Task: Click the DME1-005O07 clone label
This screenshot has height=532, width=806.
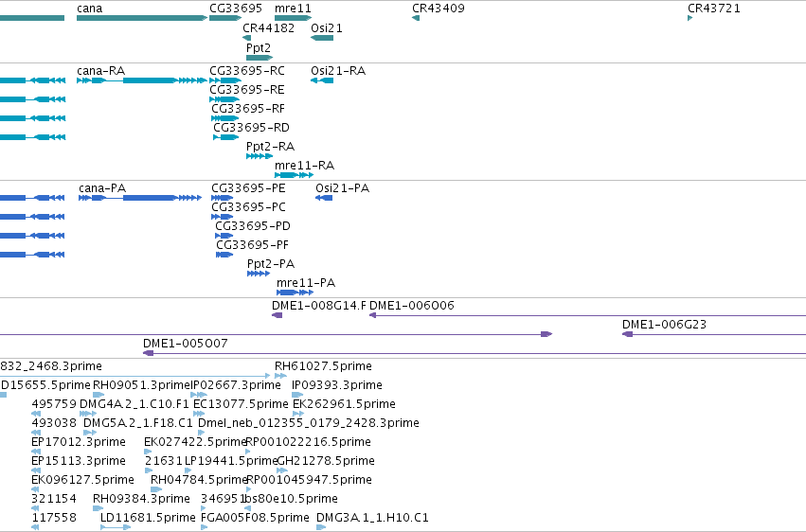Action: point(185,344)
